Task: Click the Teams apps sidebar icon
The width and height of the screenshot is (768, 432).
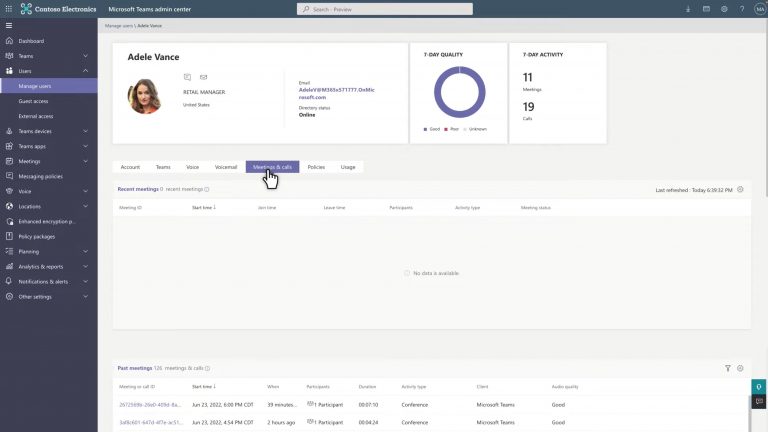Action: [x=9, y=146]
